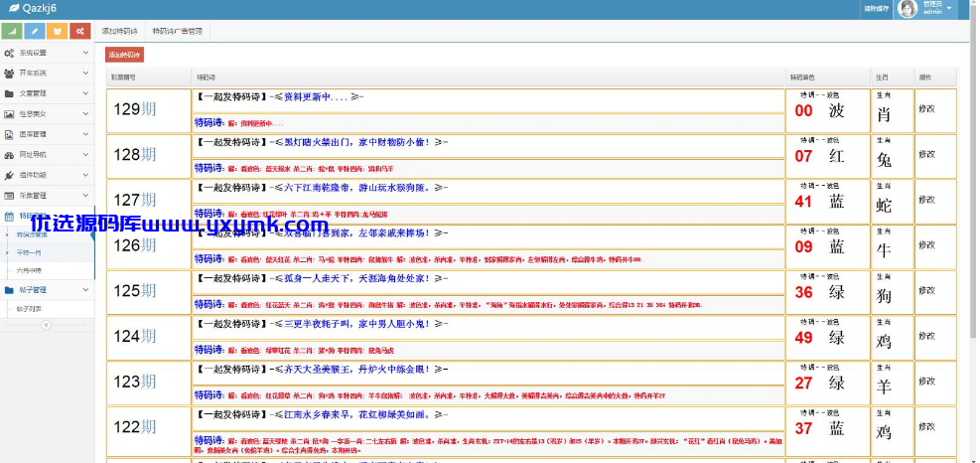Image resolution: width=980 pixels, height=463 pixels.
Task: Expand the 采集管理 menu chevron
Action: pos(85,195)
